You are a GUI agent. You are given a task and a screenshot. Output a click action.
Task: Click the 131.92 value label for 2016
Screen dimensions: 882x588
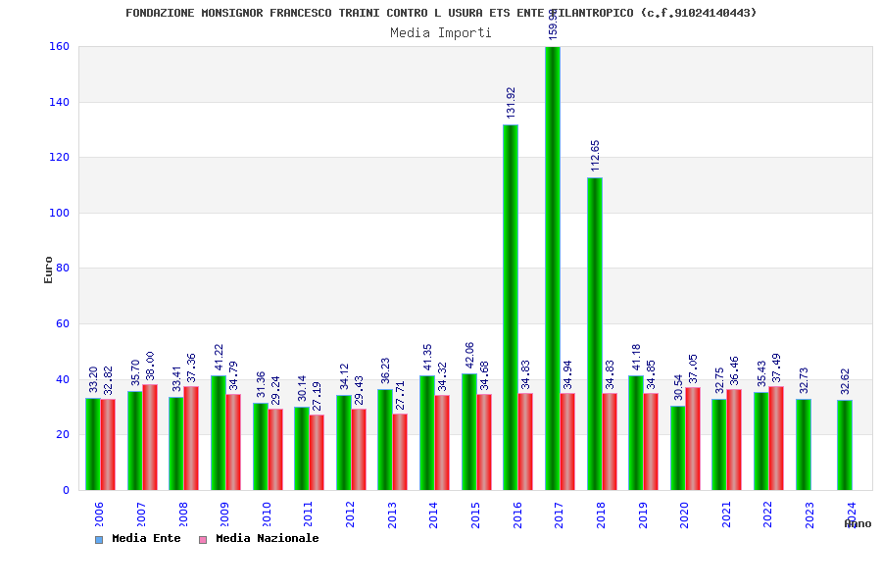pyautogui.click(x=511, y=102)
